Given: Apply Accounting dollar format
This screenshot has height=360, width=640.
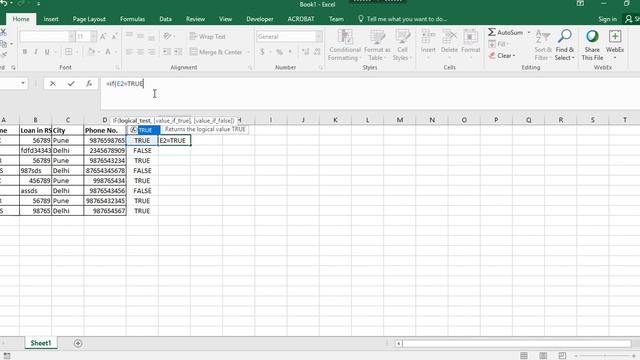Looking at the screenshot, I should click(262, 52).
